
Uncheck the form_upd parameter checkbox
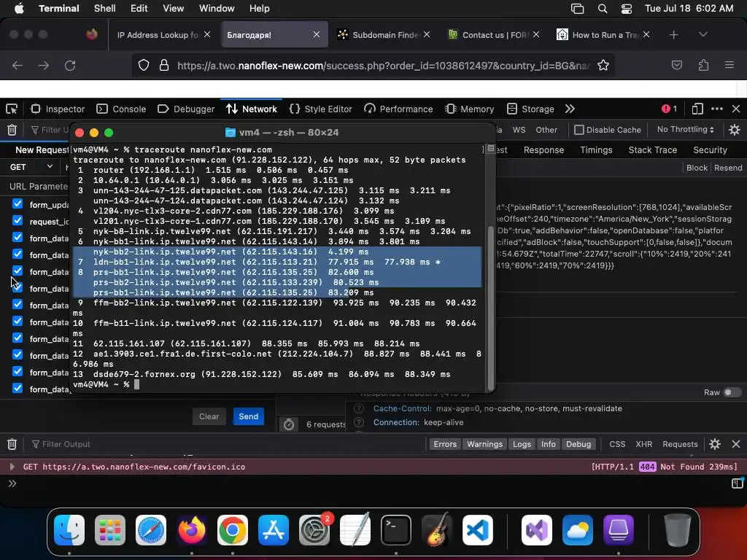(x=18, y=204)
